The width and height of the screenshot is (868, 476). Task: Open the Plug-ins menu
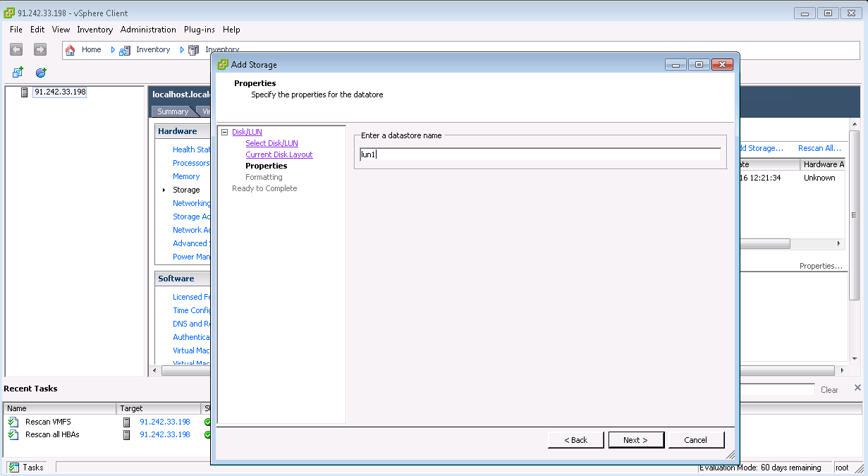tap(200, 30)
